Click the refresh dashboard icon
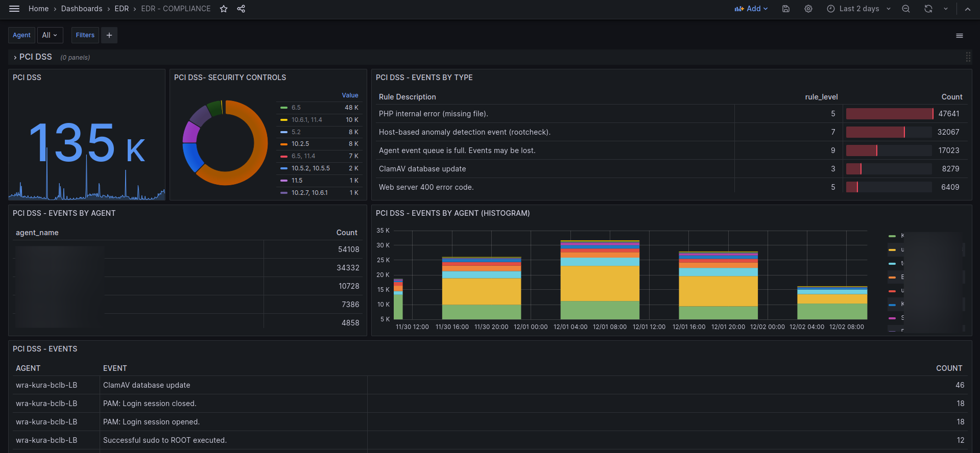The width and height of the screenshot is (980, 453). point(928,9)
